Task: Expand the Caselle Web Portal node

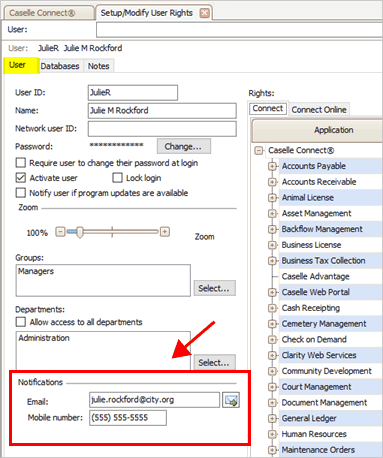Action: tap(272, 292)
